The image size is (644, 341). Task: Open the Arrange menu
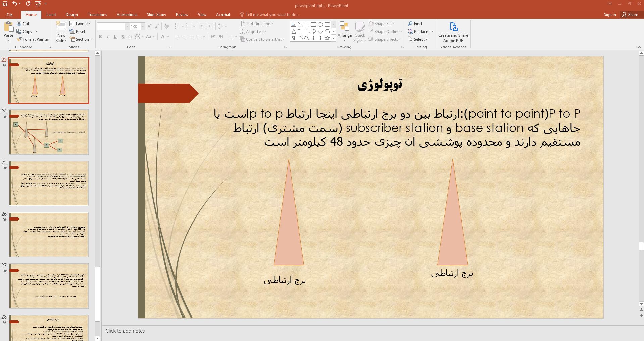(x=345, y=32)
